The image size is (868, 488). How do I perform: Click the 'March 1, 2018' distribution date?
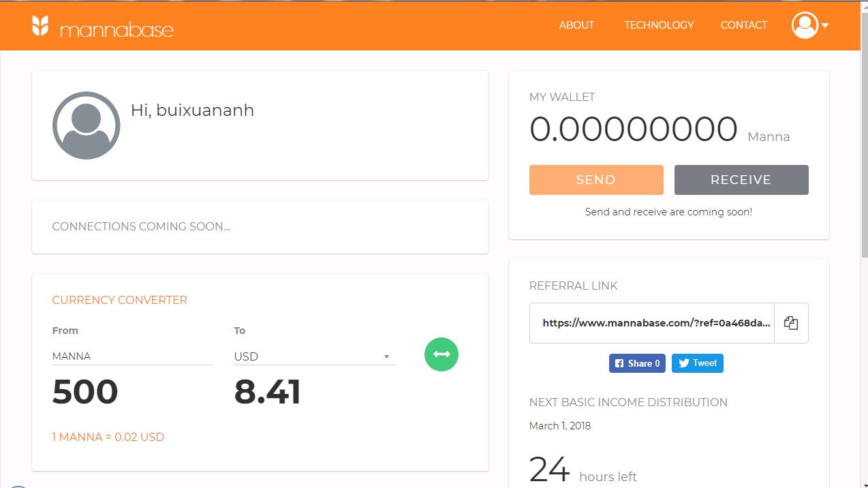(x=560, y=426)
